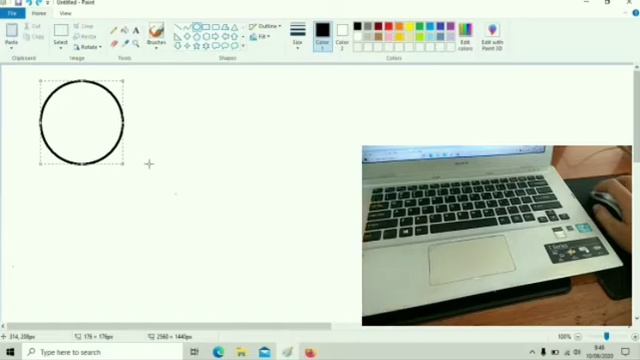Select the Magnifier tool
This screenshot has height=360, width=640.
click(136, 44)
